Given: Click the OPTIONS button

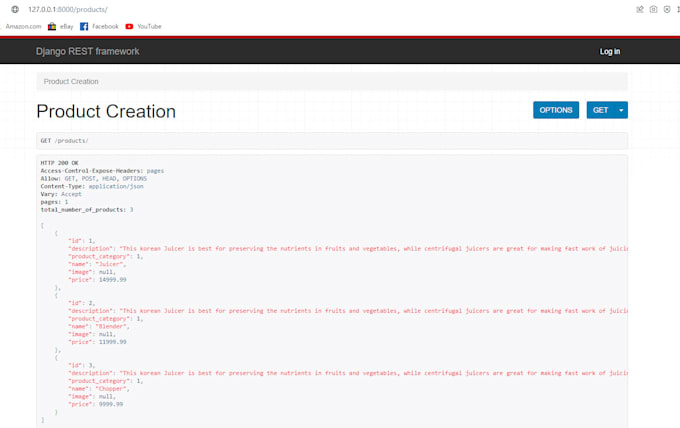Looking at the screenshot, I should (556, 110).
